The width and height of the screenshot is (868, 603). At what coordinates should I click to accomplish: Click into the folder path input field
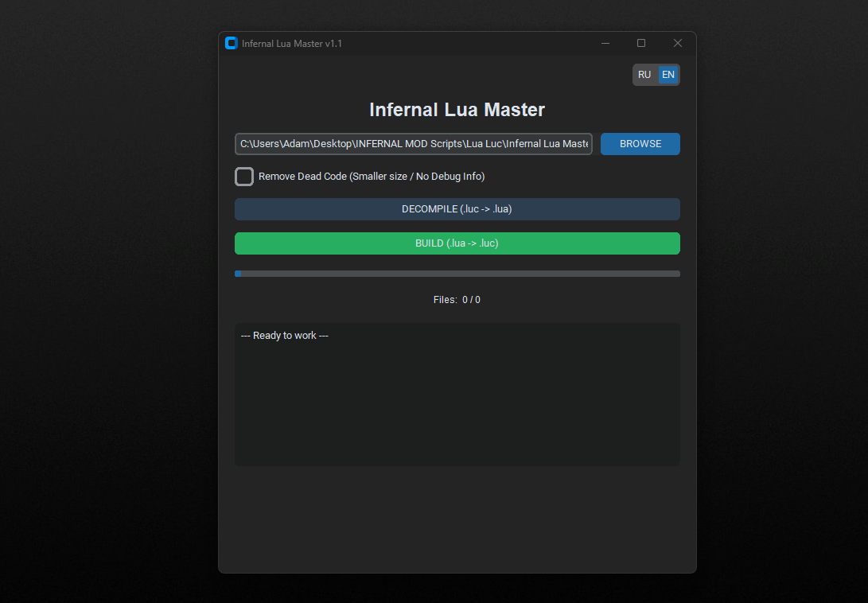click(414, 144)
